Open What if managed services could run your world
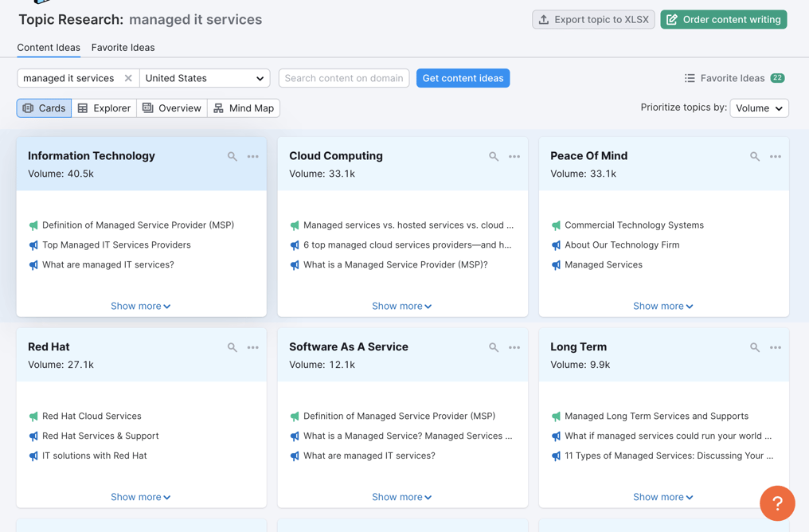The height and width of the screenshot is (532, 809). pyautogui.click(x=667, y=436)
